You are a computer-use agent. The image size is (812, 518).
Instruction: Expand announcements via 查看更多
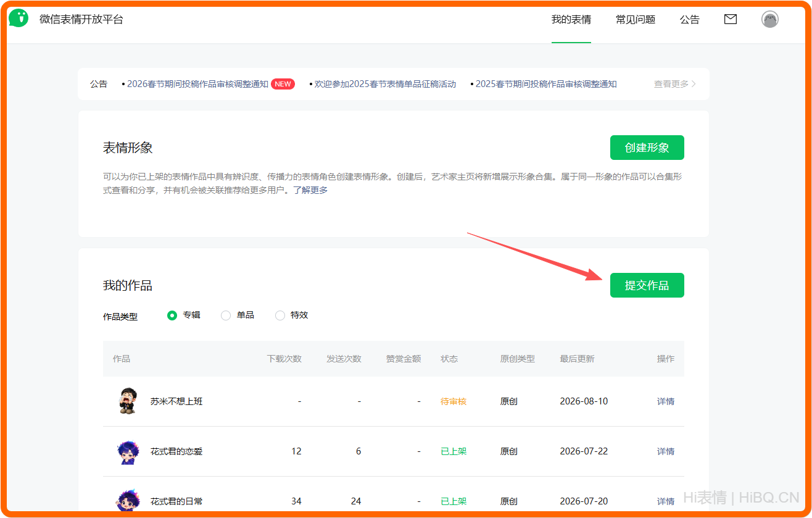(675, 84)
